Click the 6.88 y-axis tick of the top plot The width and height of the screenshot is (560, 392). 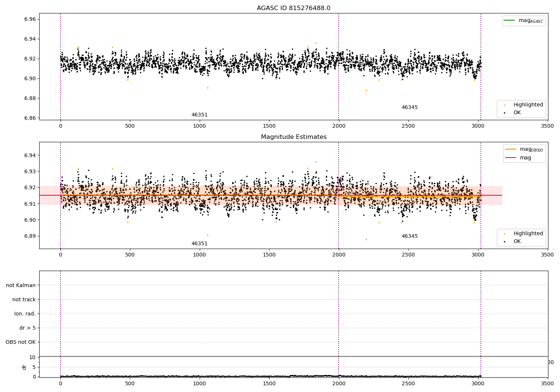tap(29, 98)
